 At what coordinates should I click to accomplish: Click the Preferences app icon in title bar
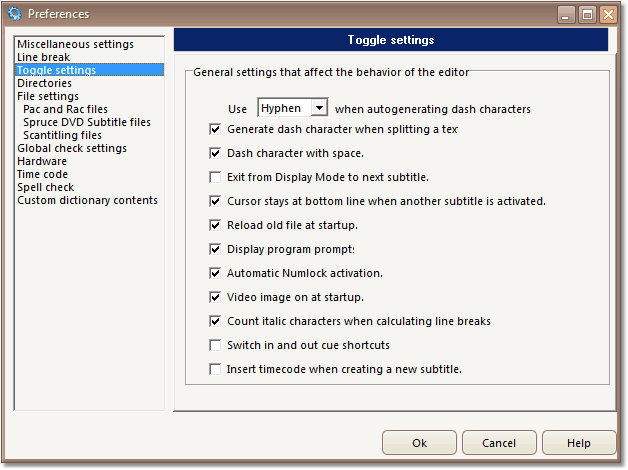click(x=15, y=14)
